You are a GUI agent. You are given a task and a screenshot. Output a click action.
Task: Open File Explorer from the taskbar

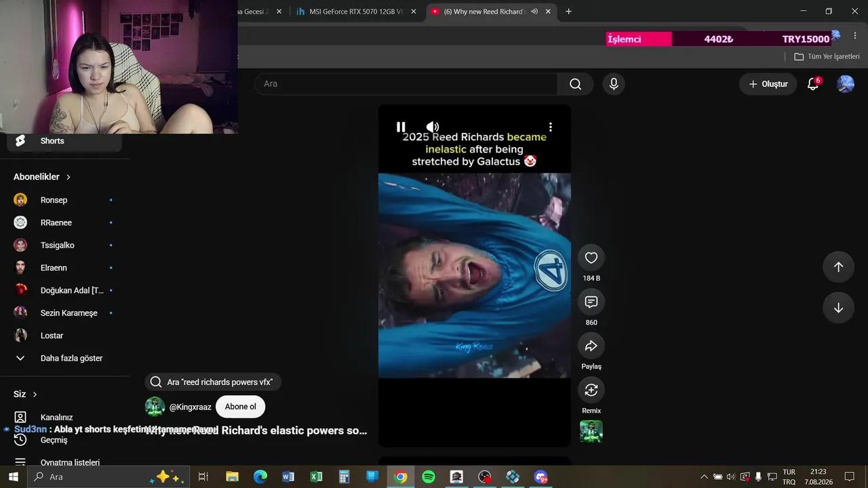pyautogui.click(x=232, y=477)
